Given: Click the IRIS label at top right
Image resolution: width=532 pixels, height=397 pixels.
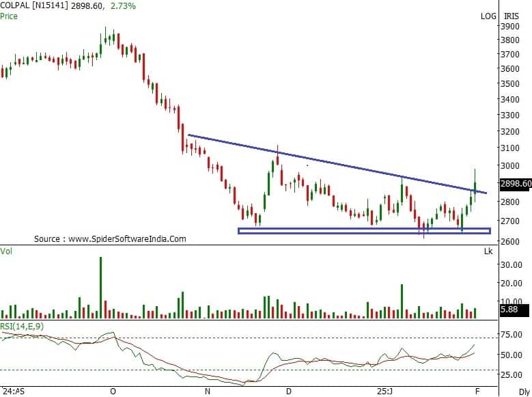Looking at the screenshot, I should pos(512,15).
